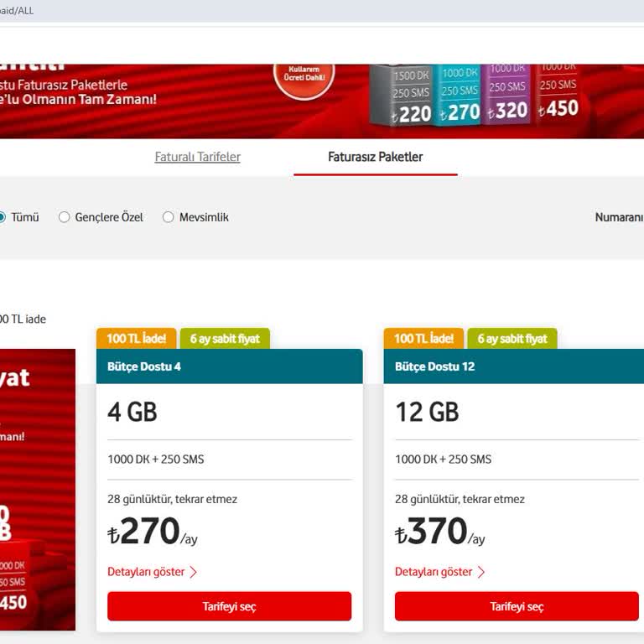Click 6 ay sabit fiyat badge above Bütçe Dostu 4
Image resolution: width=644 pixels, height=644 pixels.
(x=225, y=339)
